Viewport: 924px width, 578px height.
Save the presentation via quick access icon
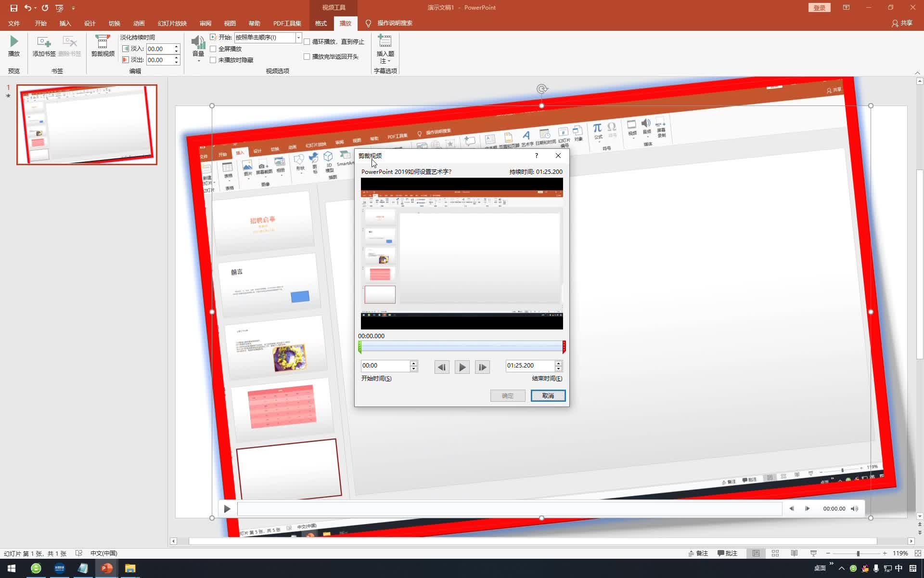point(13,8)
